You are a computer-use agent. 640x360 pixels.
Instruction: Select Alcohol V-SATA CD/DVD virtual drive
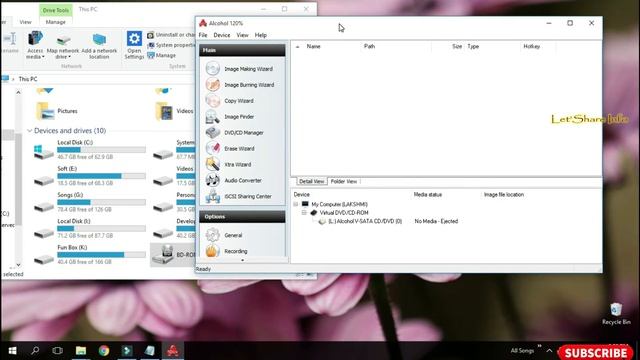coord(365,221)
